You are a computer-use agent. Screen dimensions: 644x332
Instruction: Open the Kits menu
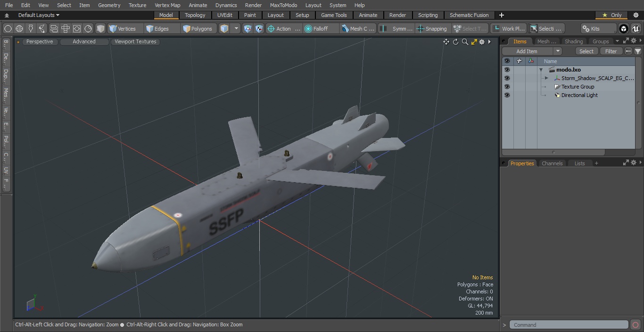598,29
